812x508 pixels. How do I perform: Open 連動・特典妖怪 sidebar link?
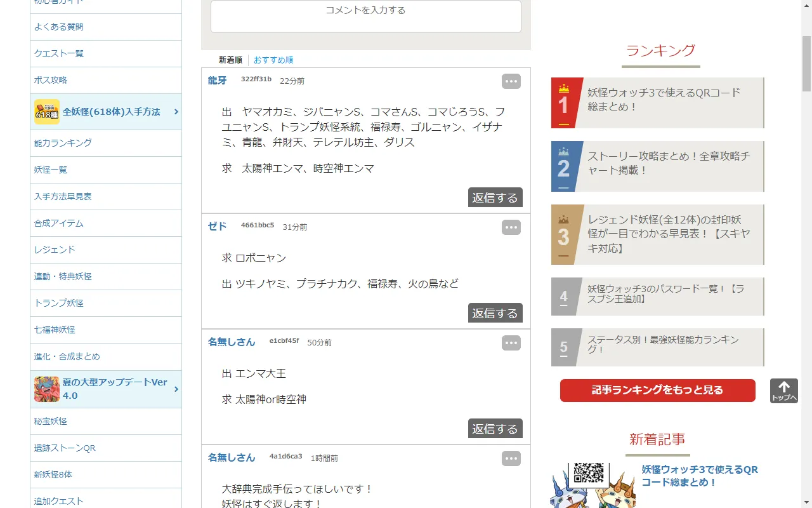click(x=106, y=276)
